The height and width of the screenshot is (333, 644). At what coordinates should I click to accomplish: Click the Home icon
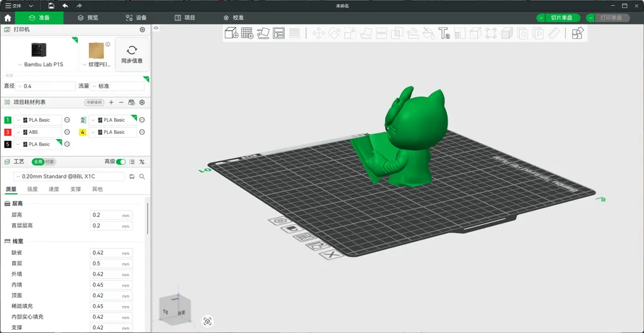pos(7,18)
